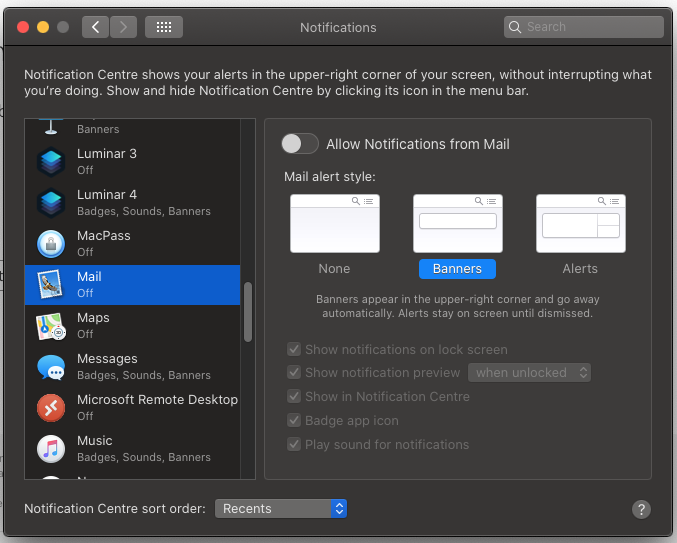
Task: Toggle Show notifications on lock screen
Action: (294, 349)
